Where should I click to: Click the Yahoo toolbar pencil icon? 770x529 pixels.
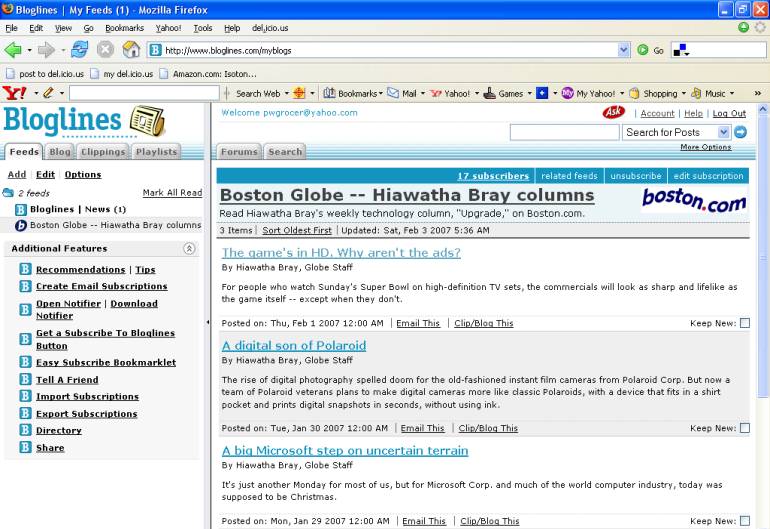click(x=48, y=93)
